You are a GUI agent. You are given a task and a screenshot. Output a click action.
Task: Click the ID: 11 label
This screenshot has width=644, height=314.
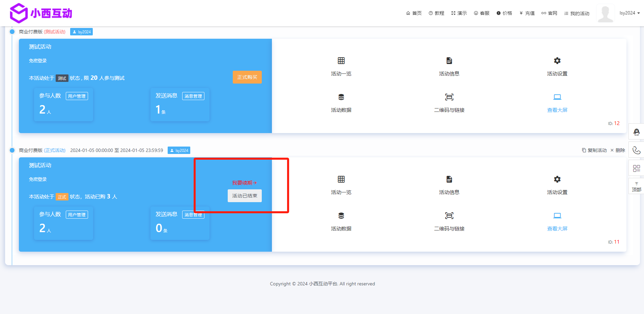coord(614,242)
